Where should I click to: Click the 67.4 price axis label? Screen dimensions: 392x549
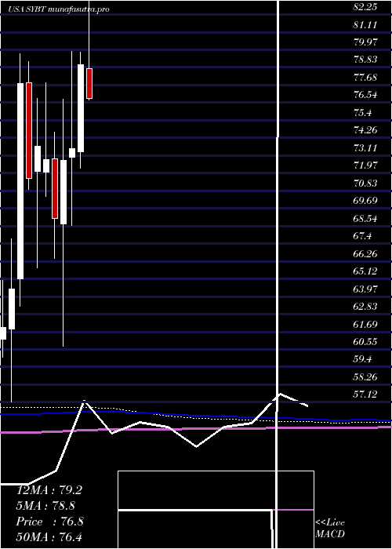[362, 236]
